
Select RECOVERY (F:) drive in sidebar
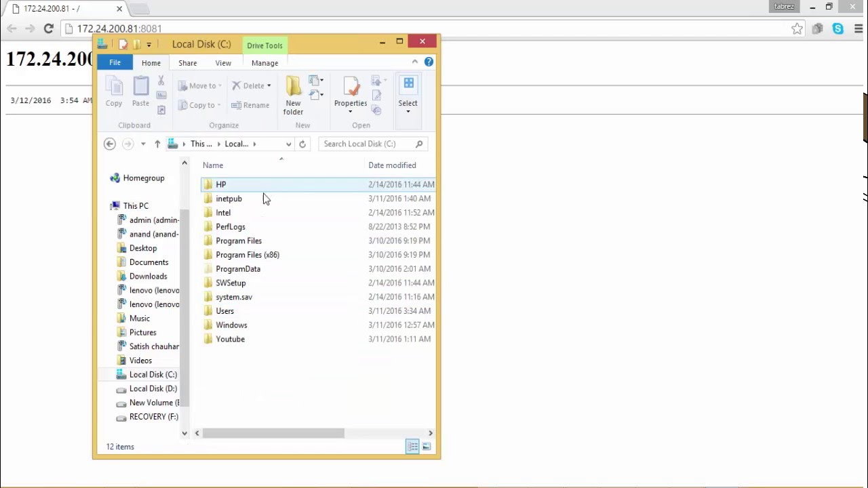coord(154,417)
